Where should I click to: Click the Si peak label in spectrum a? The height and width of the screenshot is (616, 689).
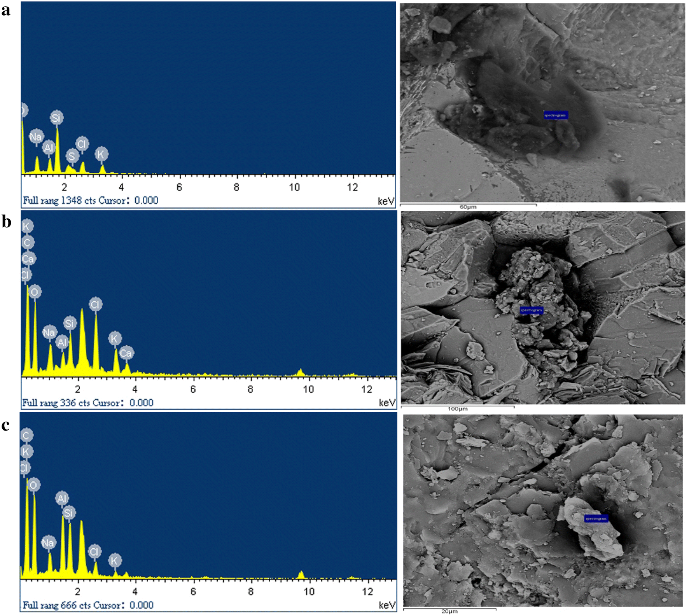pos(57,117)
